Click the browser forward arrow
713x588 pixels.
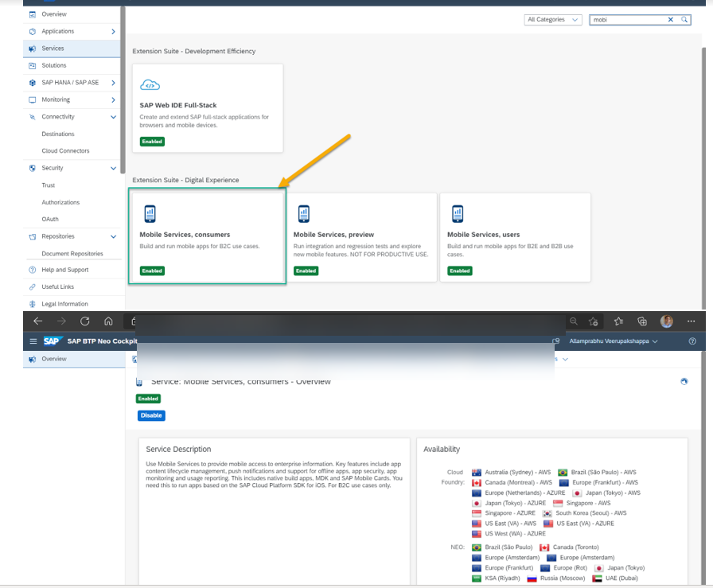point(61,321)
